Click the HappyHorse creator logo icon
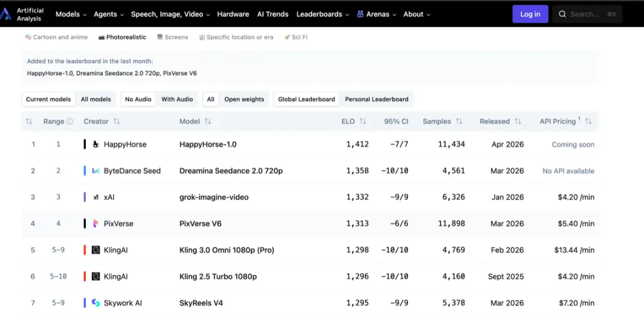This screenshot has width=644, height=324. point(95,144)
